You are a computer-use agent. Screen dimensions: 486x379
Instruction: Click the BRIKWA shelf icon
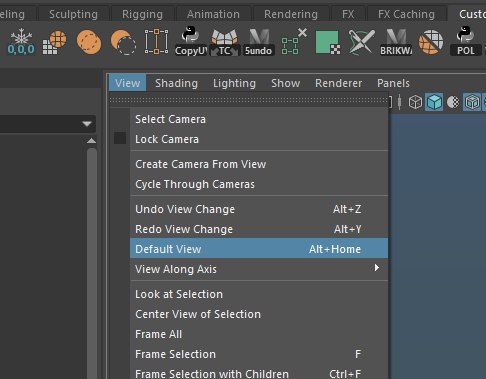pos(396,42)
